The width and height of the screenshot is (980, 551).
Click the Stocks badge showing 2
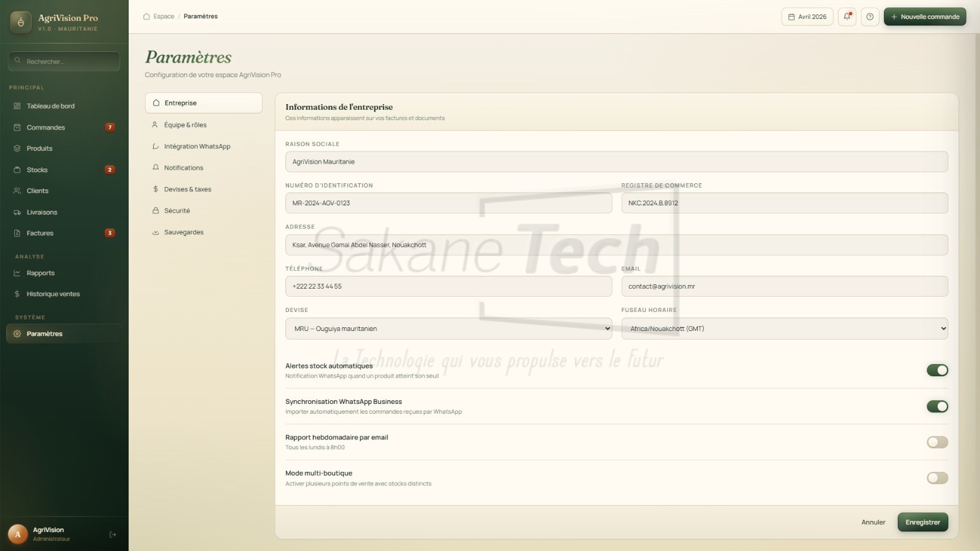(110, 170)
